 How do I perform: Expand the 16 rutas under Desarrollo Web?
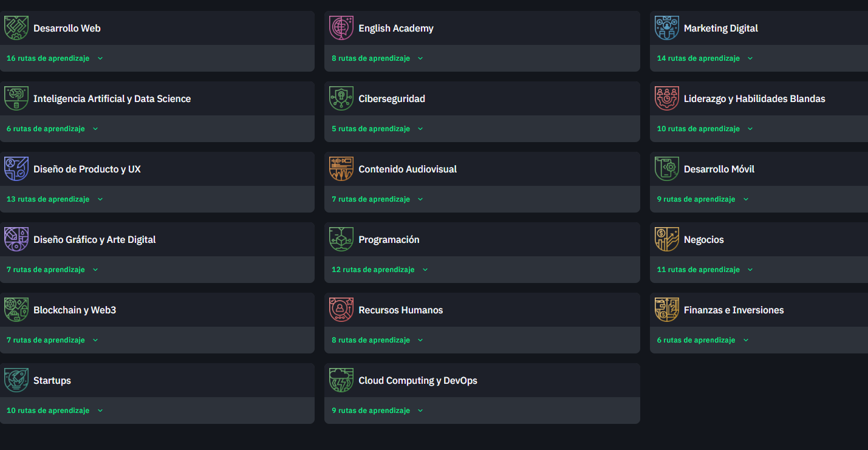100,58
